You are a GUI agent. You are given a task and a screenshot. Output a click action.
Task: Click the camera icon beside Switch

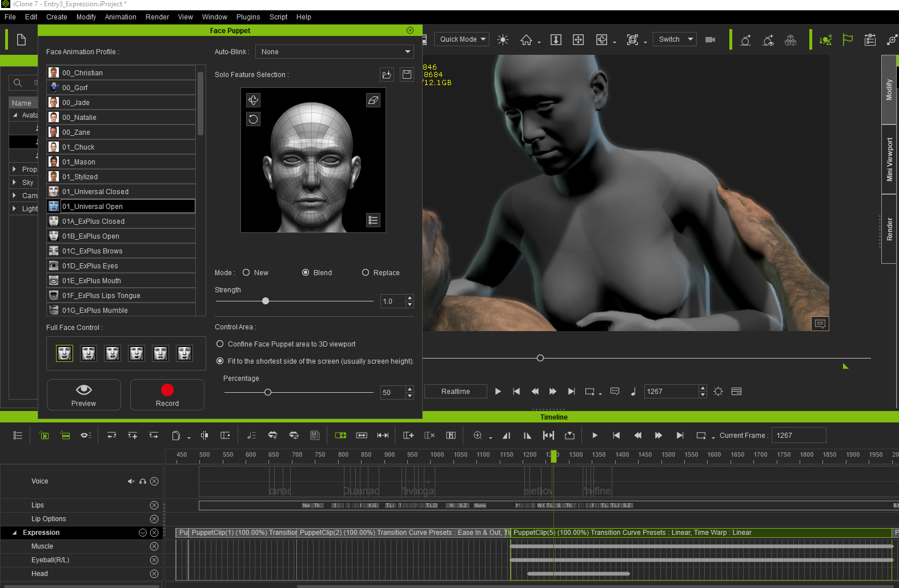pyautogui.click(x=710, y=40)
